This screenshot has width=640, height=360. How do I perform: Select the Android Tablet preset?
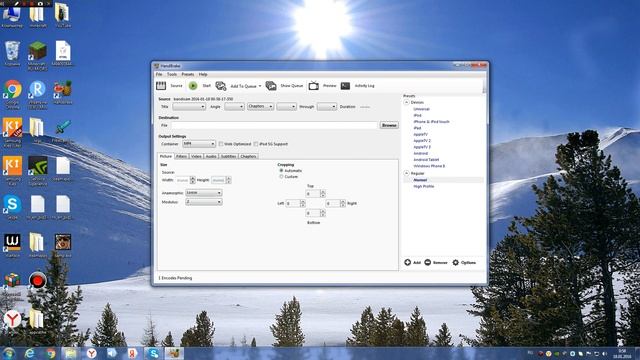pyautogui.click(x=426, y=160)
